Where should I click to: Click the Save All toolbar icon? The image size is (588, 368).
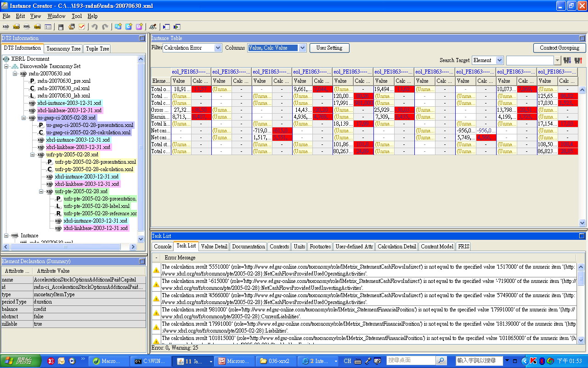(72, 27)
